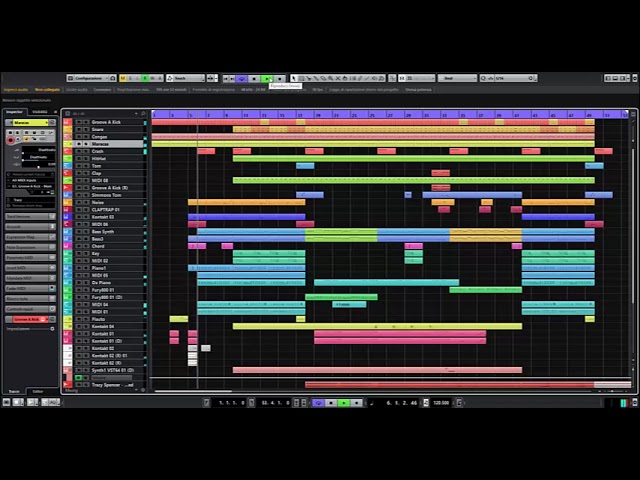The image size is (640, 480).
Task: Open the Track Versions inspector section
Action: pos(30,216)
